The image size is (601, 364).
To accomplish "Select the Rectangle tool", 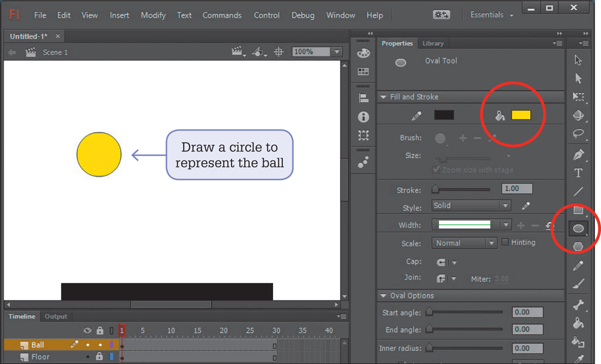I will pyautogui.click(x=578, y=209).
